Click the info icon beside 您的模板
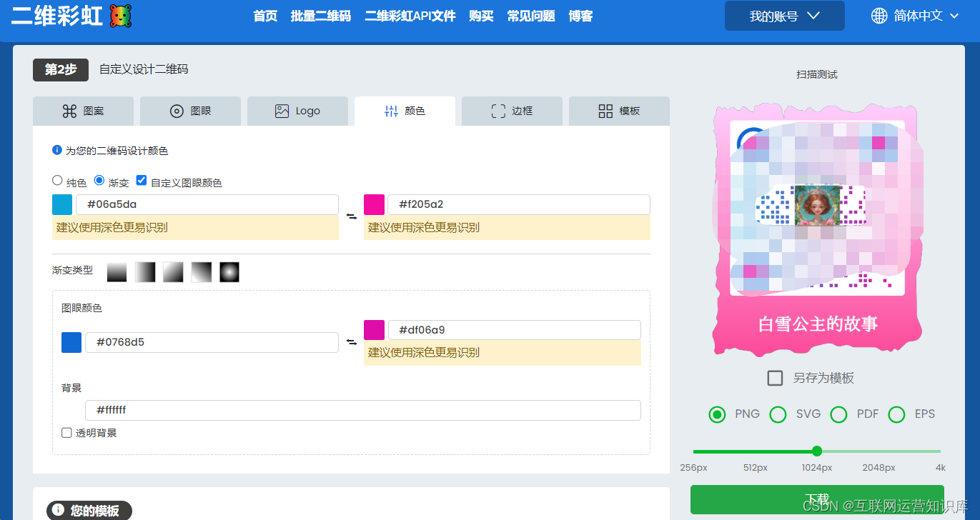 pos(59,510)
